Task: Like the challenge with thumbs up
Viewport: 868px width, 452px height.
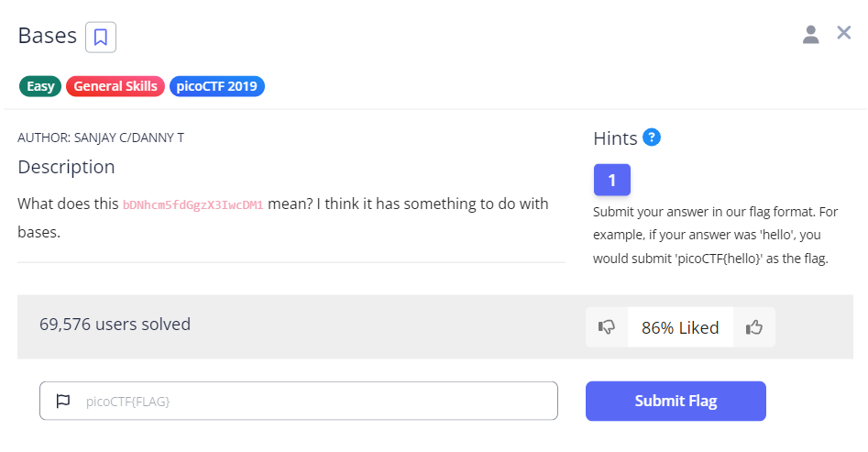Action: pyautogui.click(x=754, y=327)
